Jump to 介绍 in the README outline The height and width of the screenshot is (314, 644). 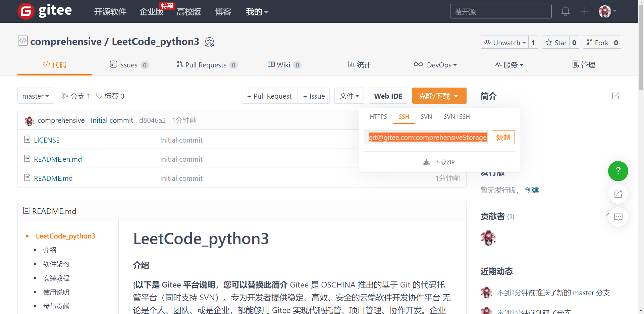[x=50, y=250]
